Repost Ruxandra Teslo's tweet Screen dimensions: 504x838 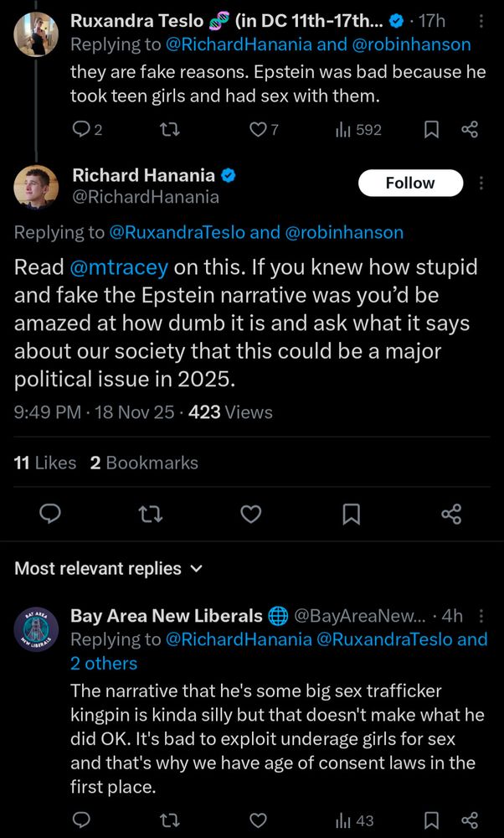click(x=171, y=129)
